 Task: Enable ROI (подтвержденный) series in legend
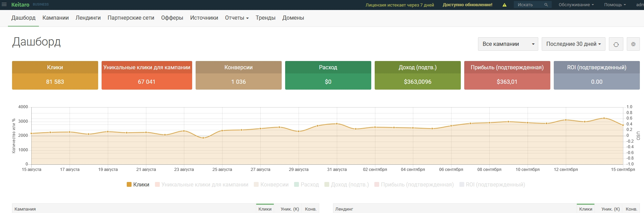[492, 185]
